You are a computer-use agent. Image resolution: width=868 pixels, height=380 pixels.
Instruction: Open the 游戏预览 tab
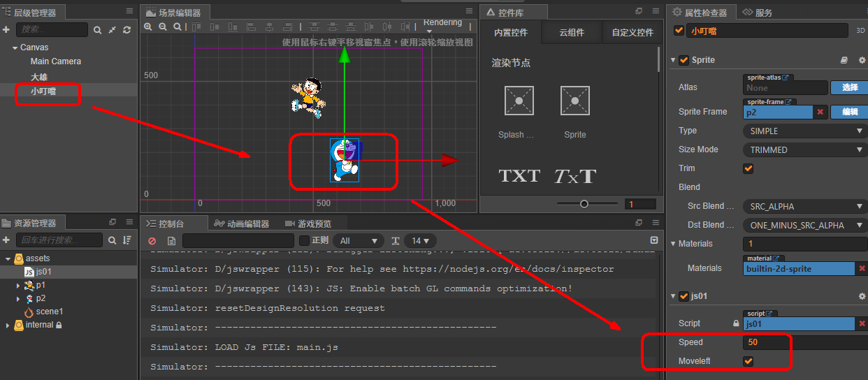point(308,224)
